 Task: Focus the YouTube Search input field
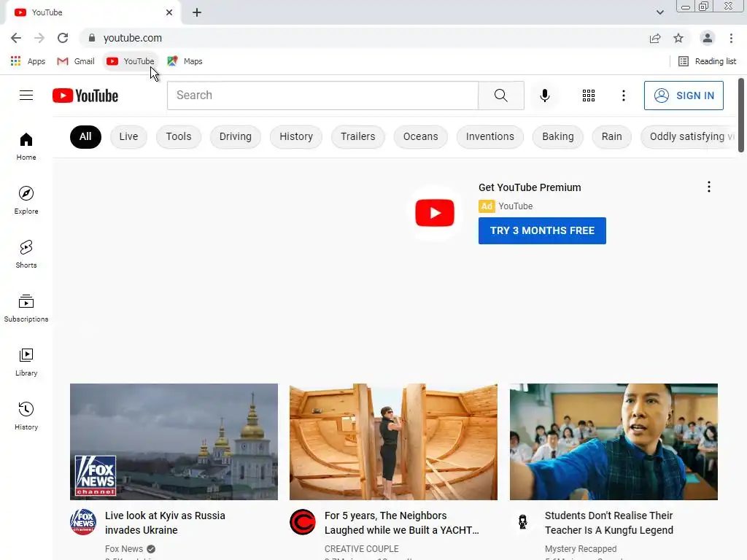[322, 96]
